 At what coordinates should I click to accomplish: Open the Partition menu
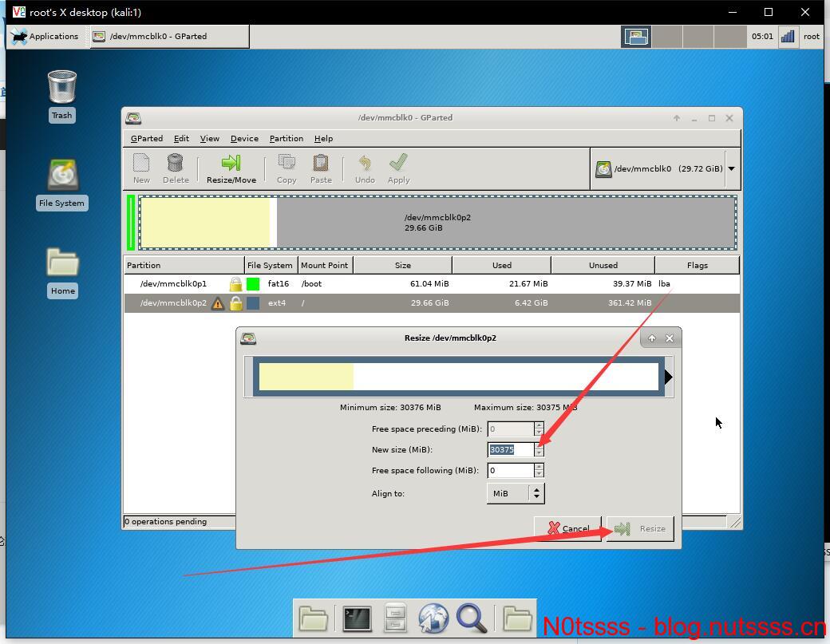coord(287,139)
